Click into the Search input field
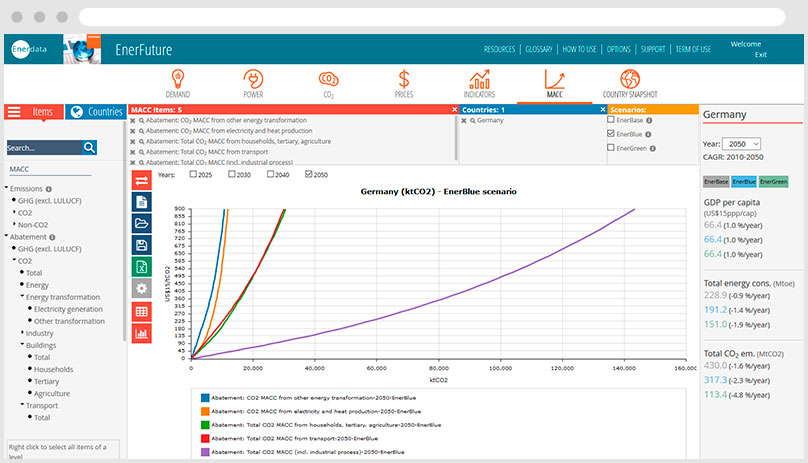 [43, 147]
